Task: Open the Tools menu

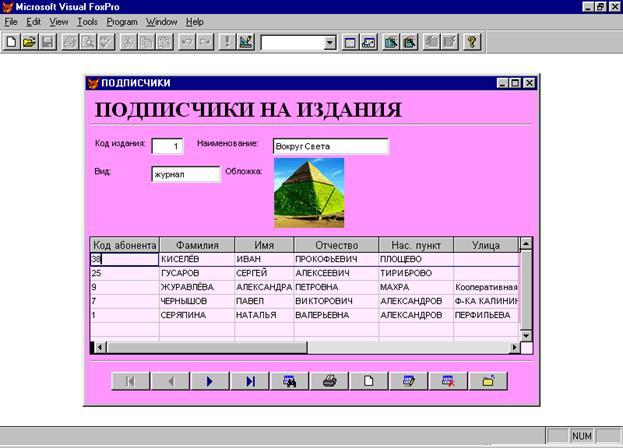Action: [87, 21]
